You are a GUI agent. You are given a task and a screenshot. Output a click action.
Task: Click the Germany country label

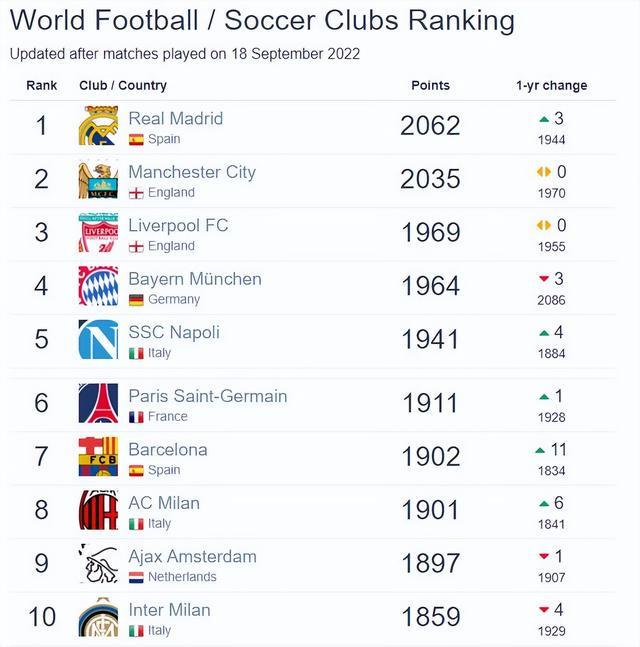pos(174,300)
